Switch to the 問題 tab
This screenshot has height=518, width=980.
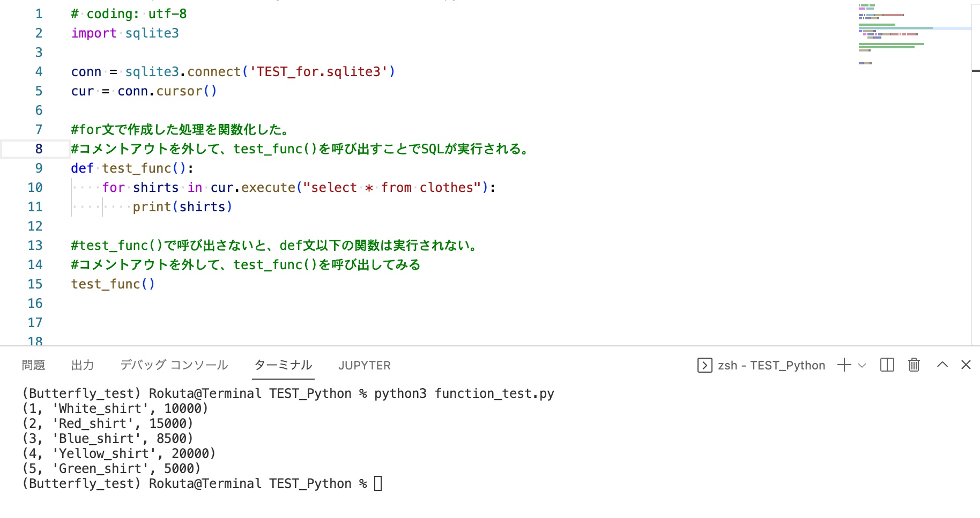pos(33,365)
